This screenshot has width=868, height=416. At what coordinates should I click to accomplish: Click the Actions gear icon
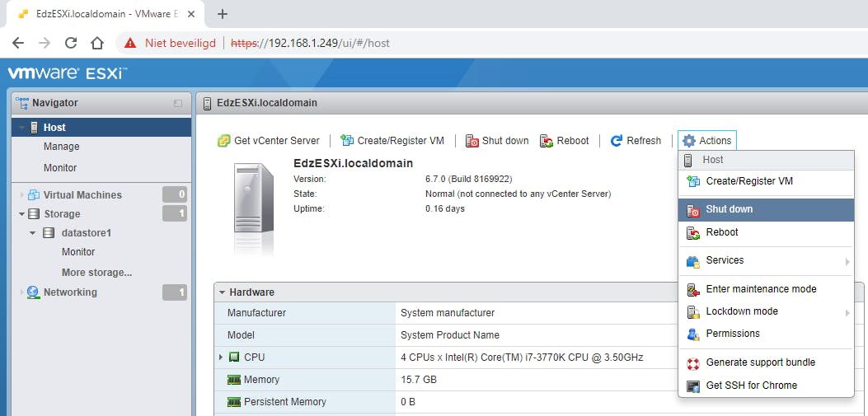pos(688,141)
